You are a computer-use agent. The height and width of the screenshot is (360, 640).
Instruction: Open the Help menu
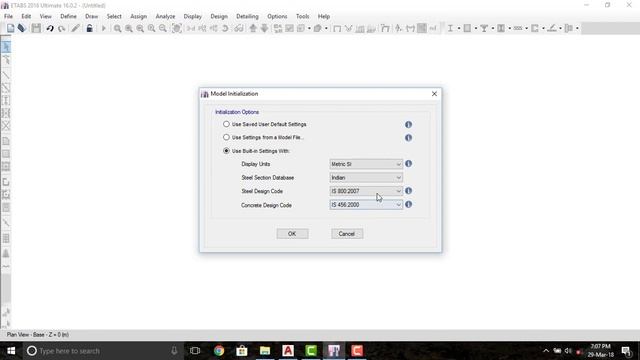coord(324,16)
